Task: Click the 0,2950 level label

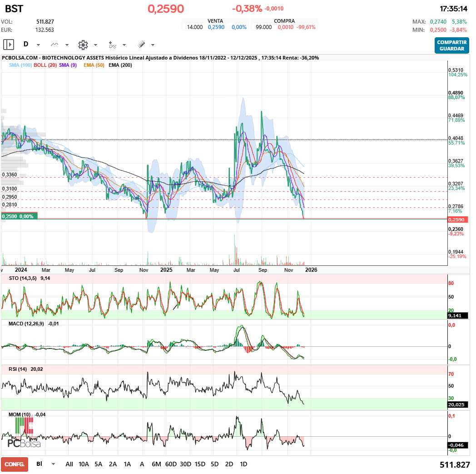Action: pos(10,197)
